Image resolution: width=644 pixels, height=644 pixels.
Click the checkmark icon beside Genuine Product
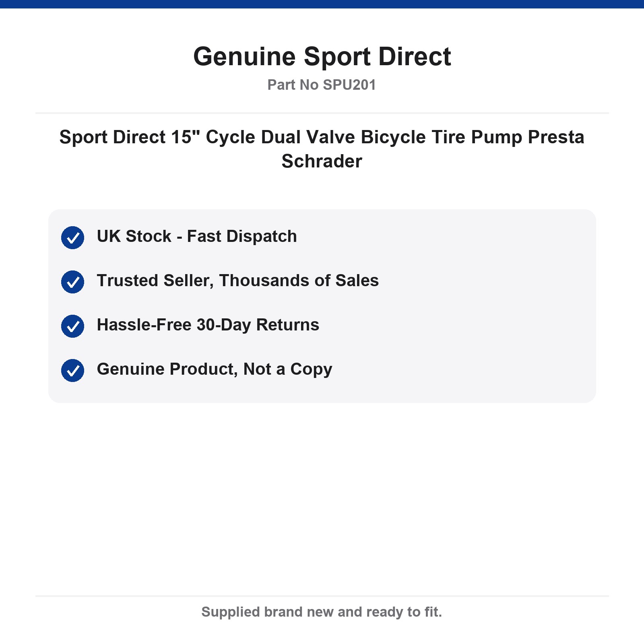tap(72, 370)
